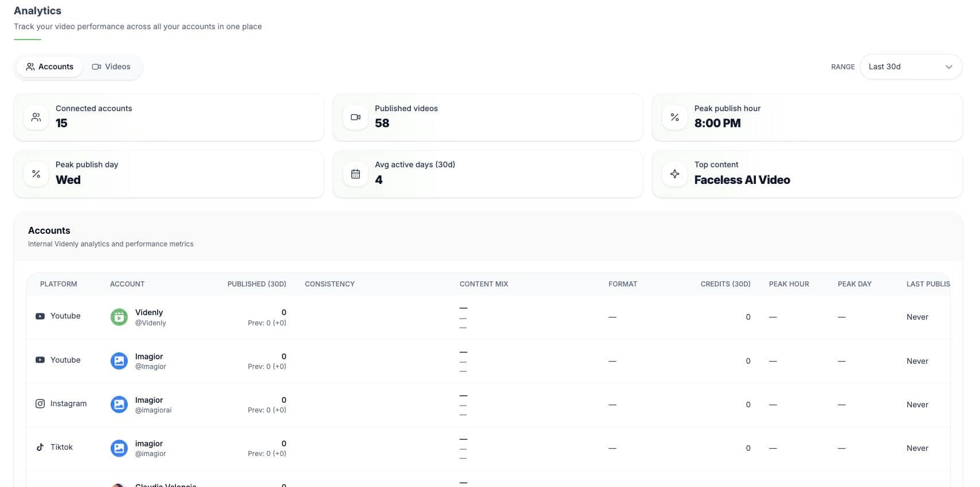The image size is (980, 487).
Task: Click the ACCOUNT column header
Action: click(127, 284)
